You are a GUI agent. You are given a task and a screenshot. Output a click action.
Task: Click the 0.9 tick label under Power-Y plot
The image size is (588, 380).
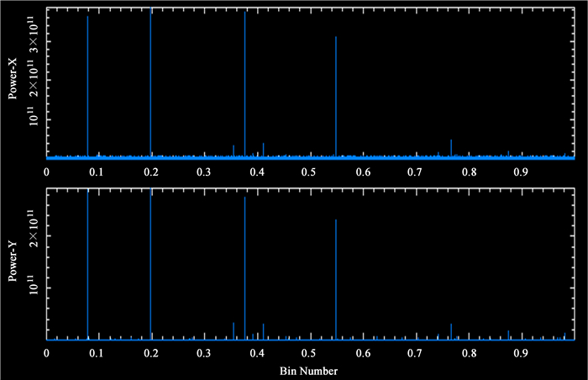click(x=521, y=354)
